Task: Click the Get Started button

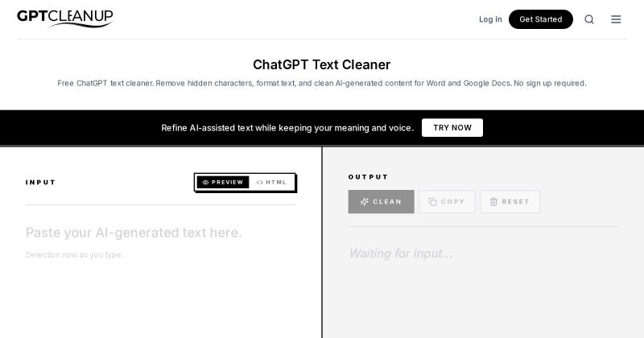Action: click(540, 19)
